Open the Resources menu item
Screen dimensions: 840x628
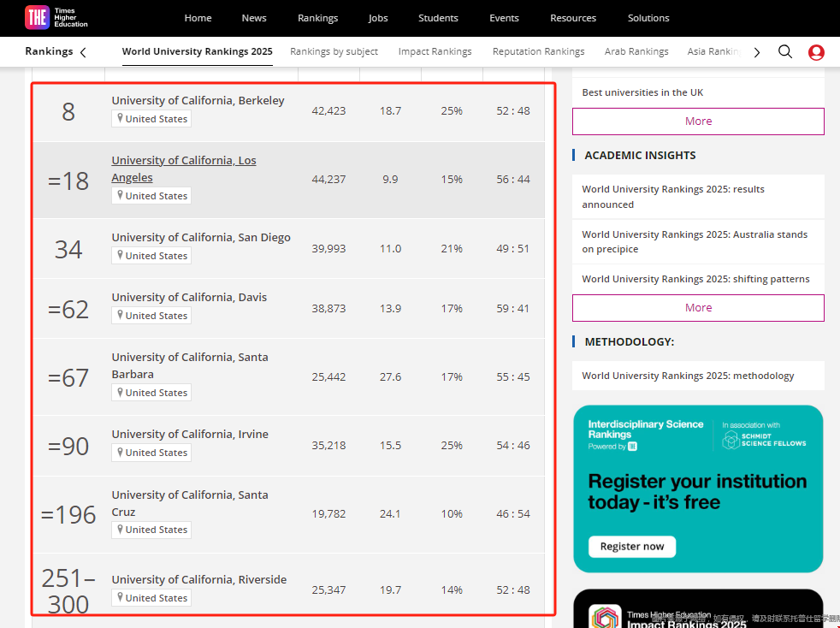click(x=573, y=18)
